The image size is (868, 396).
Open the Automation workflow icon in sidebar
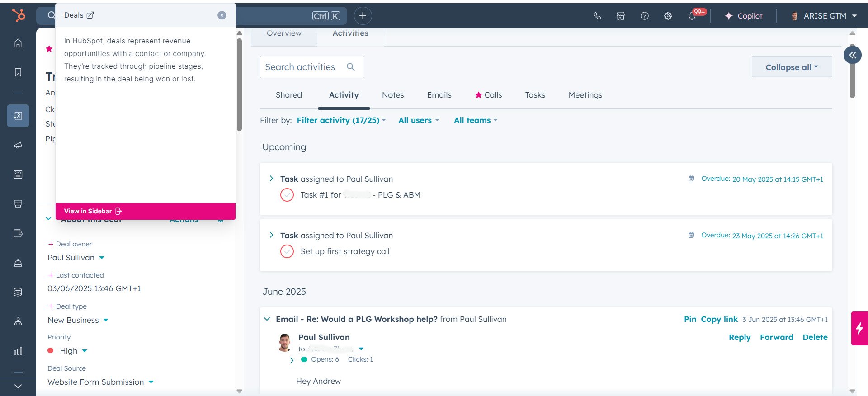18,321
